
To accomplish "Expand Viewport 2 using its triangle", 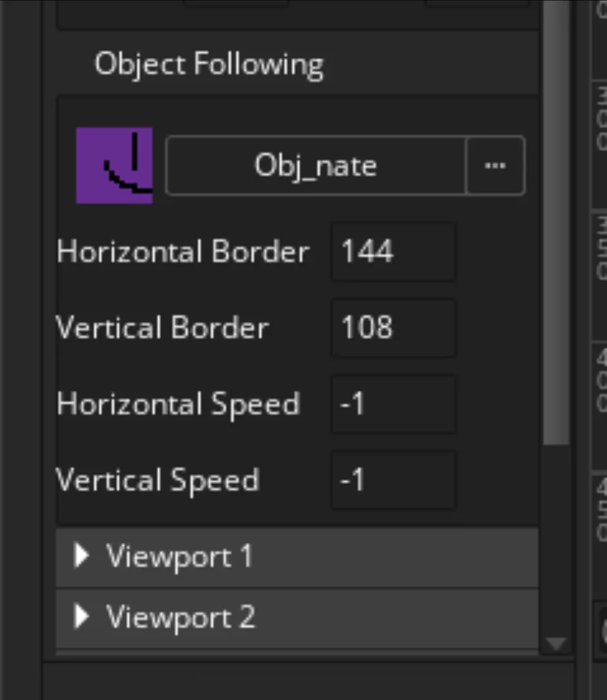I will click(x=82, y=617).
